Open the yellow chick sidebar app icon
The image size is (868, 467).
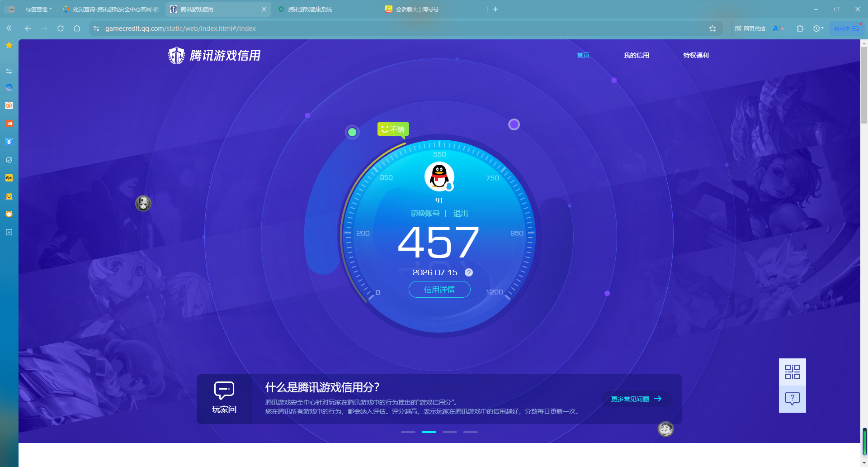coord(9,196)
